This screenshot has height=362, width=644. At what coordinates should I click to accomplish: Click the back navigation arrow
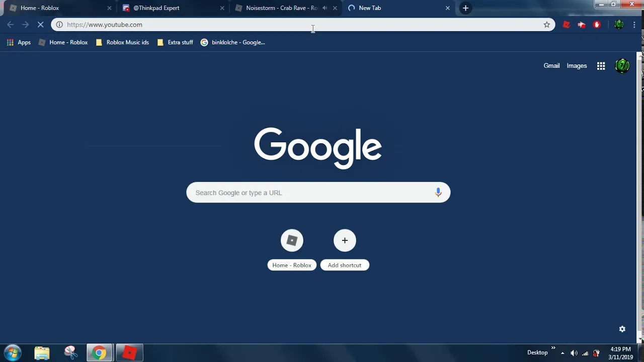tap(11, 25)
